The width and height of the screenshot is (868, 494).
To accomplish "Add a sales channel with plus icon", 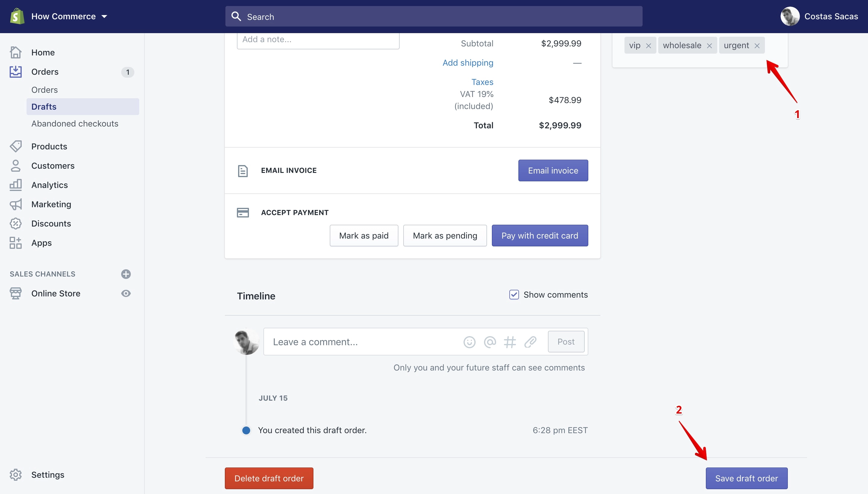I will tap(126, 274).
